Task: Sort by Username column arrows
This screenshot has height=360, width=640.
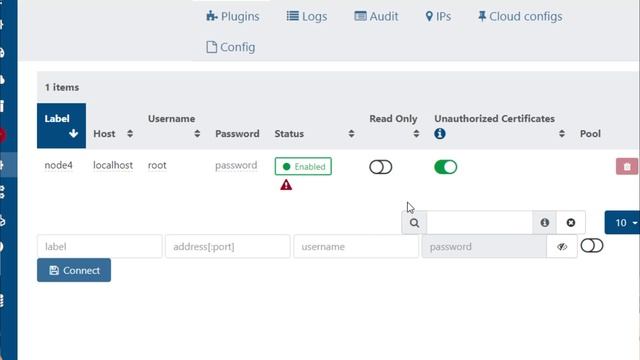Action: (197, 133)
